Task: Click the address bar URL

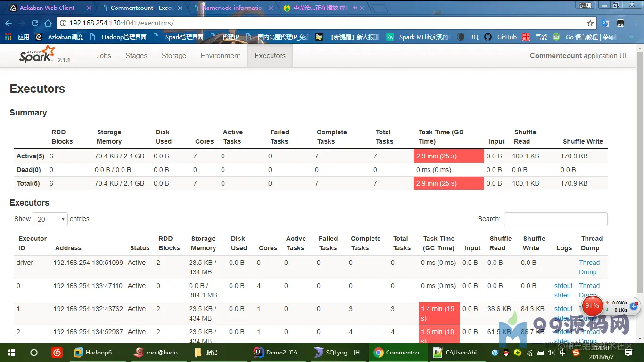Action: (122, 23)
